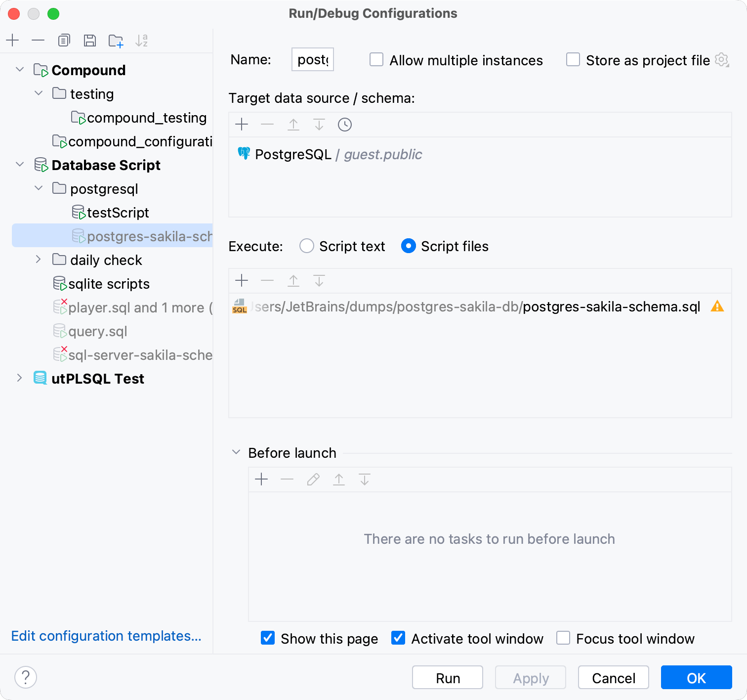Expand the daily check folder
747x700 pixels.
coord(38,260)
